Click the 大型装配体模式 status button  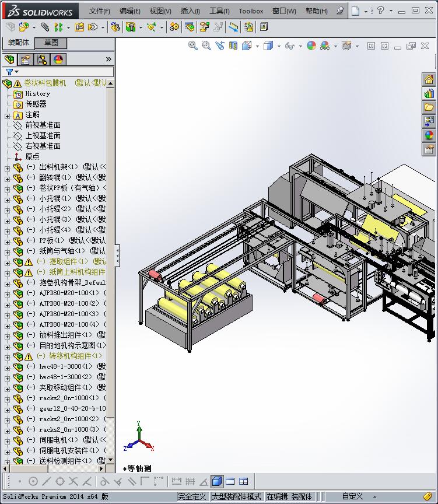coord(236,496)
